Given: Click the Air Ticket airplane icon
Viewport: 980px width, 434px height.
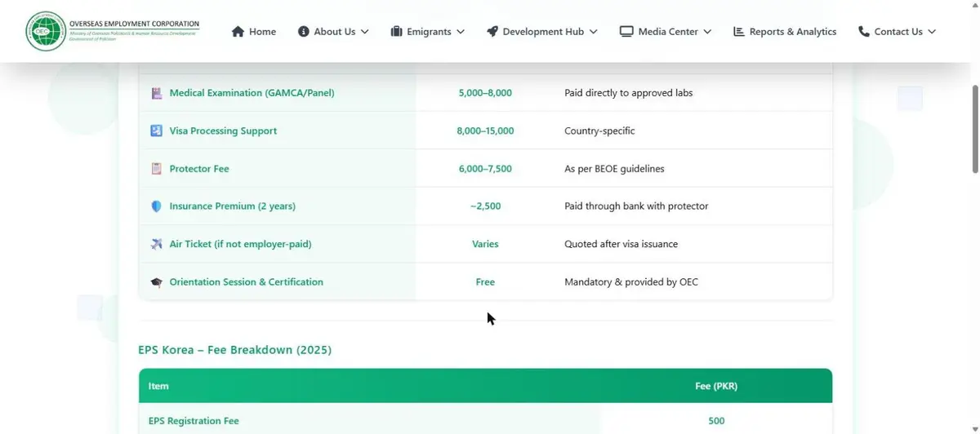Looking at the screenshot, I should pos(157,244).
